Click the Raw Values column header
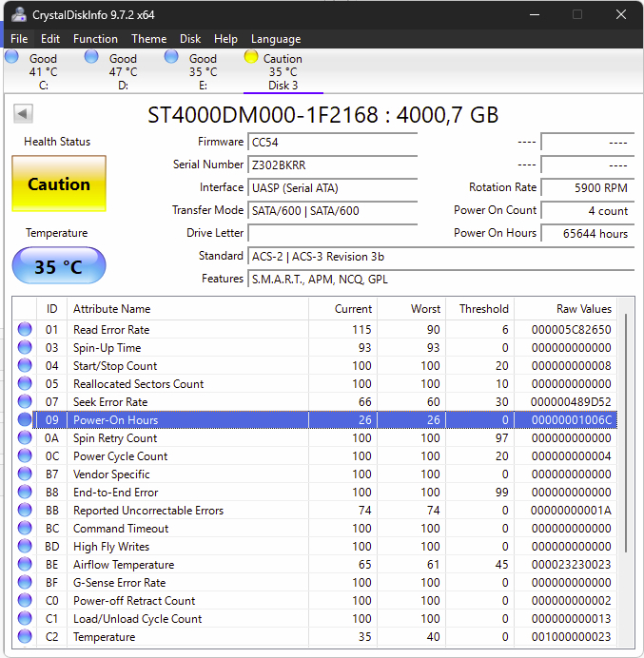The height and width of the screenshot is (658, 644). click(565, 309)
